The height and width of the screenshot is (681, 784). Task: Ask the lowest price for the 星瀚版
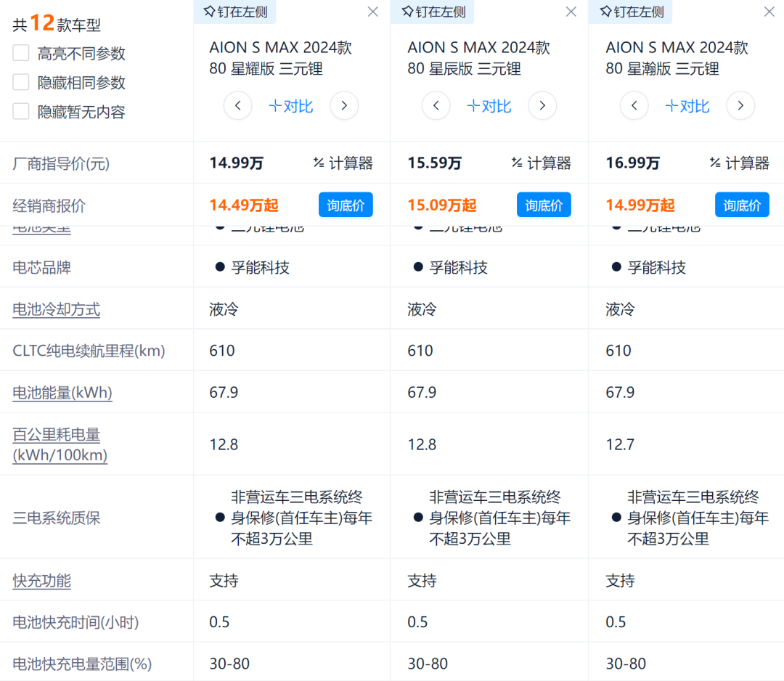(x=742, y=205)
